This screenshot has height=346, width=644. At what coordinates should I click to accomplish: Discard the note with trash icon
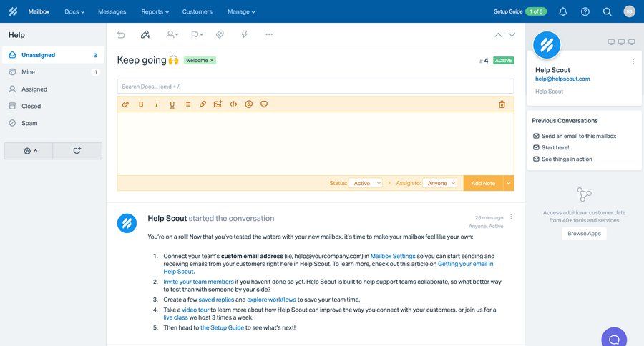click(502, 104)
